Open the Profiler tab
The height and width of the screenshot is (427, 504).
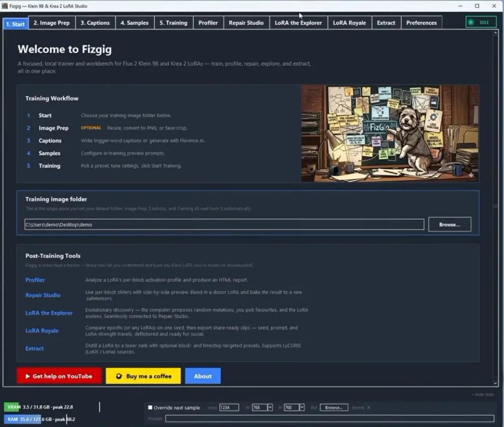coord(208,23)
